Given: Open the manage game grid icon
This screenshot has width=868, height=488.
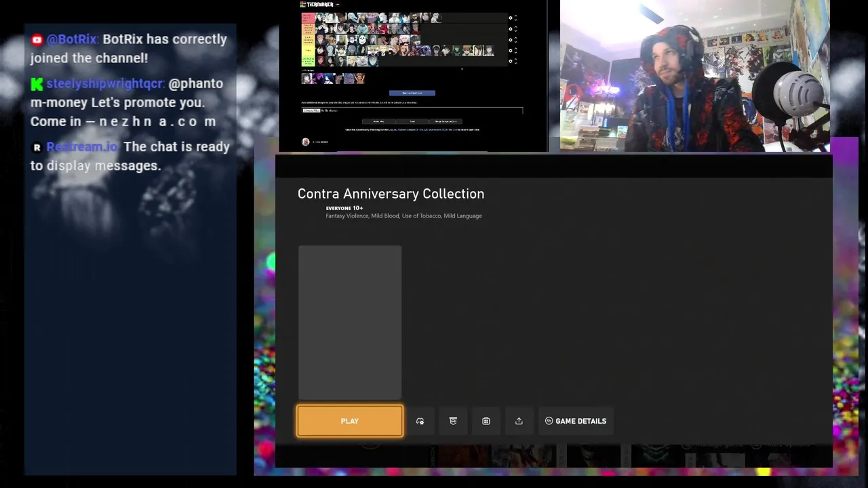Looking at the screenshot, I should 486,421.
